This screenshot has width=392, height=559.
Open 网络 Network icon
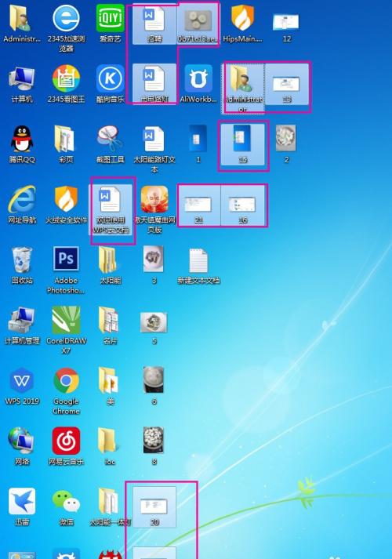point(22,447)
